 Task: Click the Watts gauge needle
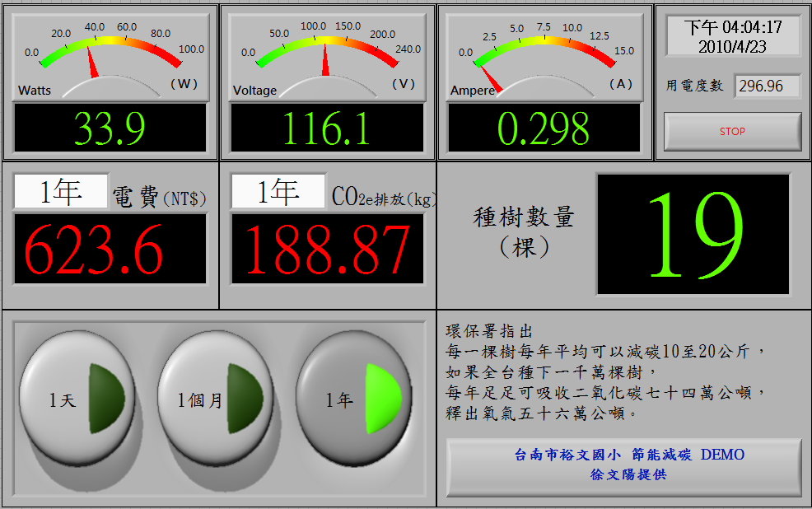(x=92, y=66)
